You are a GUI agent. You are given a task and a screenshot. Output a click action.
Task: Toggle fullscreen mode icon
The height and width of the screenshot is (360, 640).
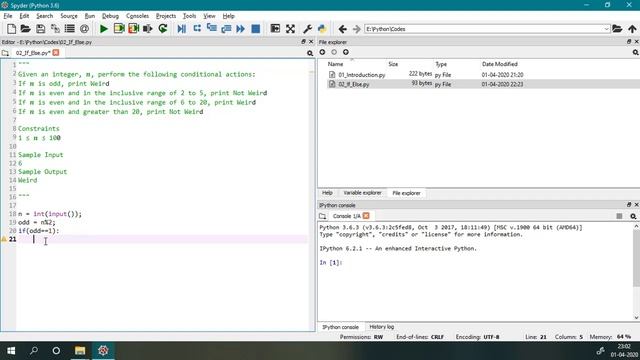tap(290, 29)
